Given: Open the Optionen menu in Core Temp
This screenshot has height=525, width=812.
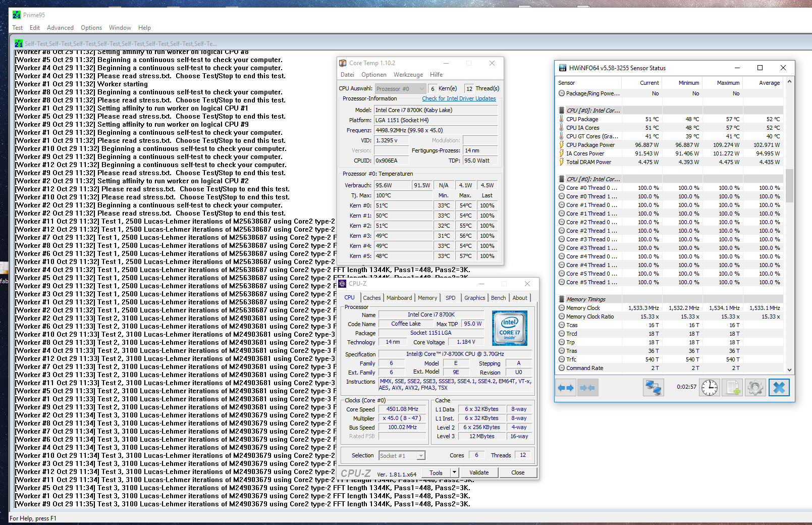Looking at the screenshot, I should coord(374,75).
